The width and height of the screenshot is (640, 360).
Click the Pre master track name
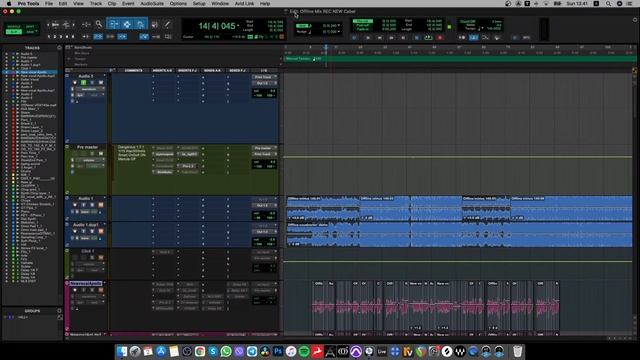[87, 147]
